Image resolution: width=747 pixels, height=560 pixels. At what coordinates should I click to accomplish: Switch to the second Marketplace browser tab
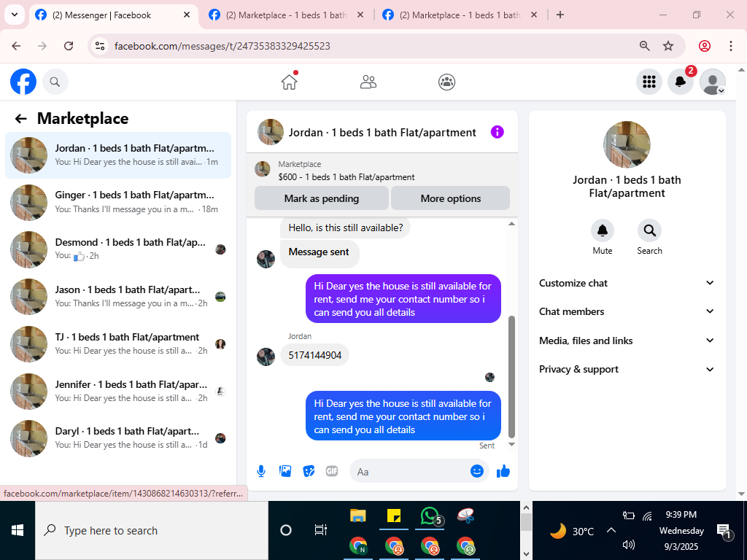[286, 15]
